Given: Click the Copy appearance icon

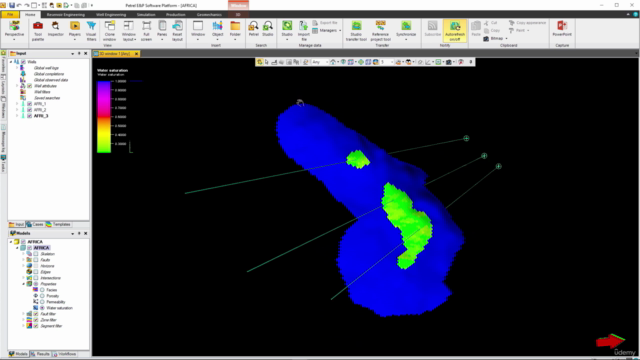Looking at the screenshot, I should [x=511, y=23].
